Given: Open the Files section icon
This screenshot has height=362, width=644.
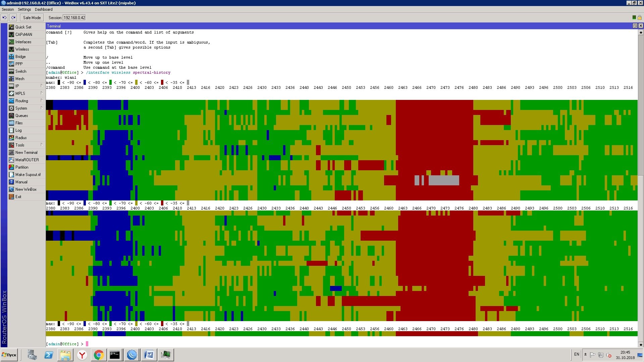Looking at the screenshot, I should click(11, 123).
